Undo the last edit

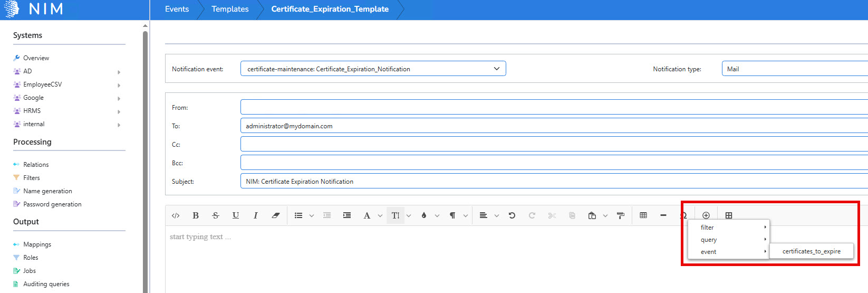tap(512, 215)
